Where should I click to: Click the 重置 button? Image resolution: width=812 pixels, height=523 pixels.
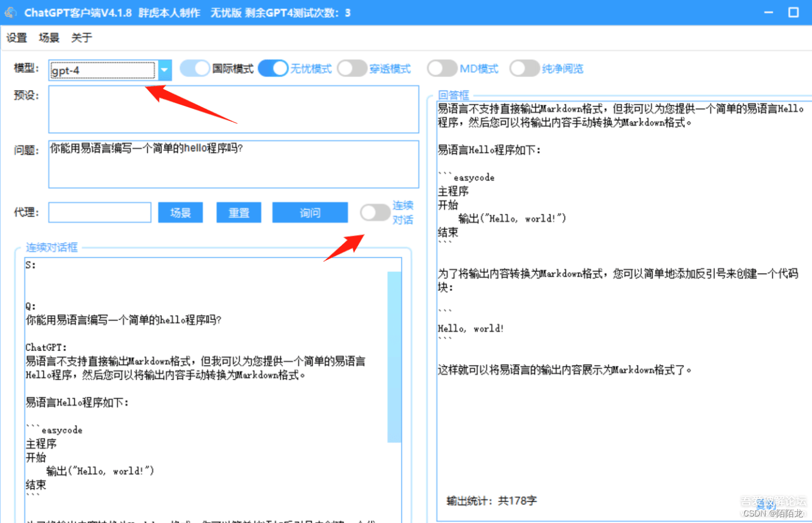(x=239, y=212)
